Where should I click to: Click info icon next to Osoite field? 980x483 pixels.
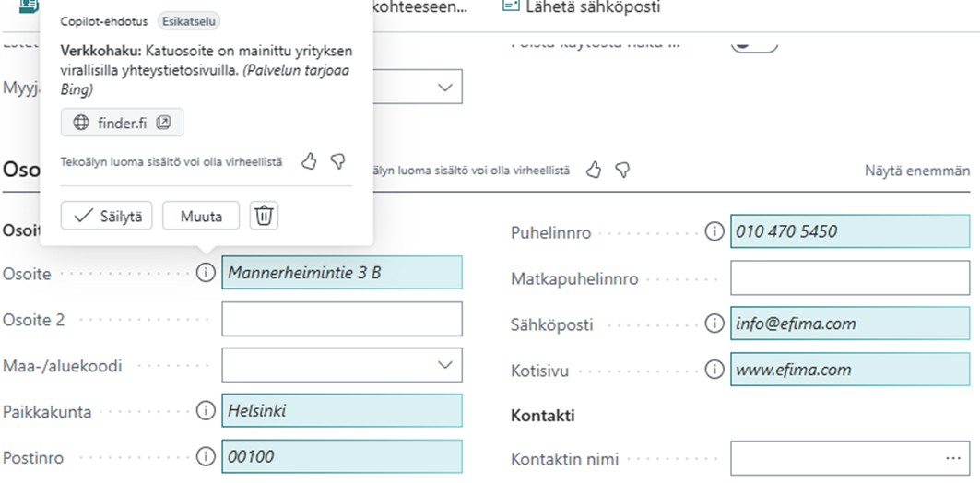coord(206,273)
